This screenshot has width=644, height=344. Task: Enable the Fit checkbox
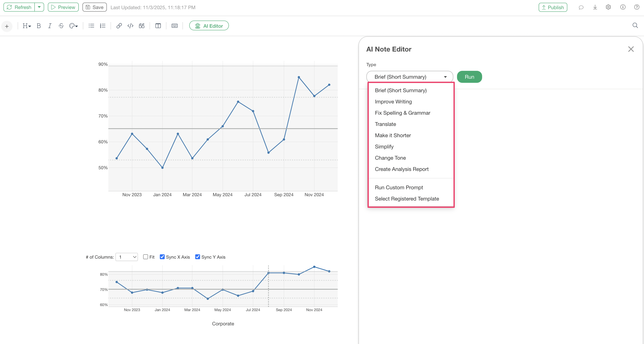pos(145,257)
